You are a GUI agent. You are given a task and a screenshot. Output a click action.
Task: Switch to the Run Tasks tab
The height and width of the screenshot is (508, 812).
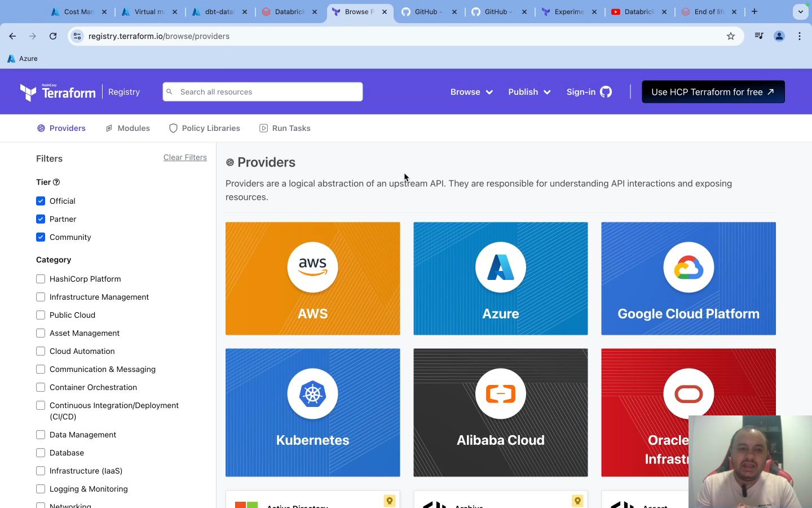[x=285, y=128]
